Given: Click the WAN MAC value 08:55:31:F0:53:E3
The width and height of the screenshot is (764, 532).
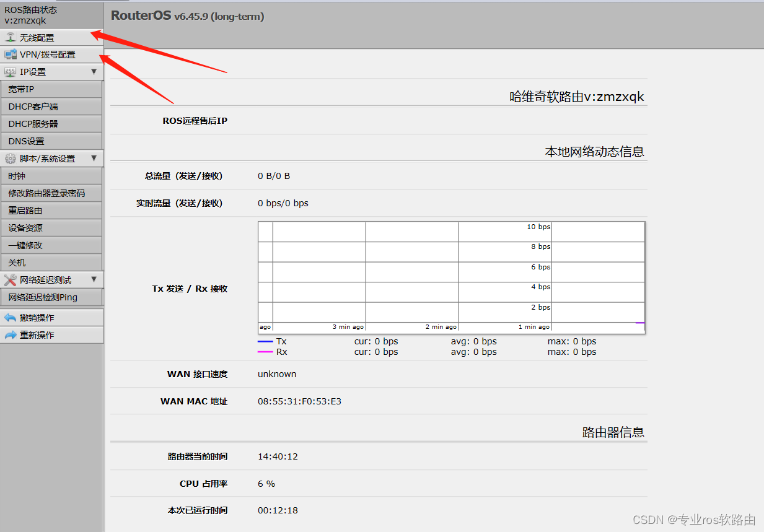Looking at the screenshot, I should tap(299, 401).
